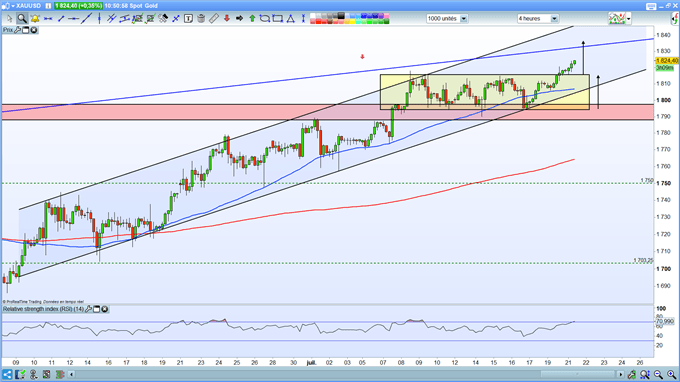Click the yellow 1 824,40 price tag on axis

tap(667, 61)
